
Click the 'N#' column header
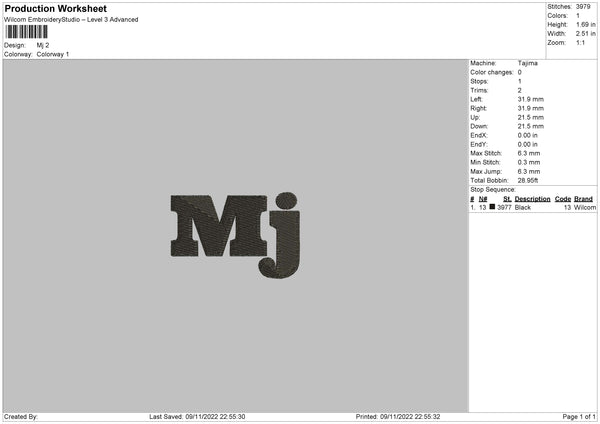(x=483, y=199)
